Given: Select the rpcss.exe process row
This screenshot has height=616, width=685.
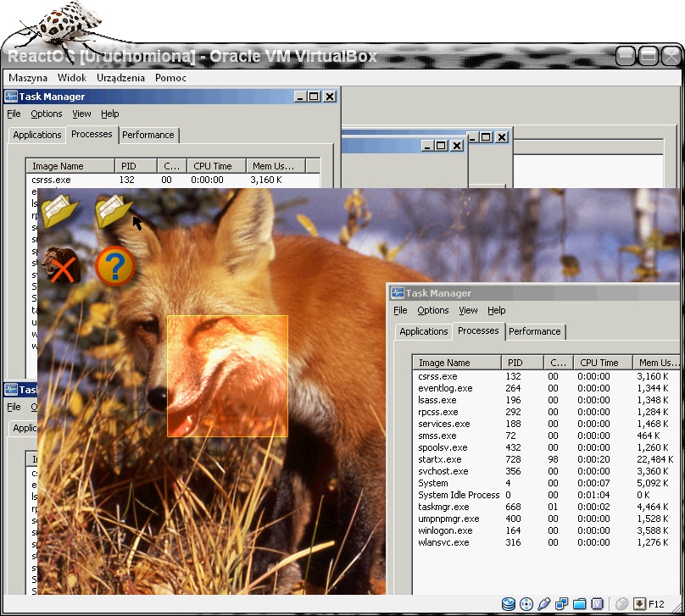Looking at the screenshot, I should tap(546, 412).
